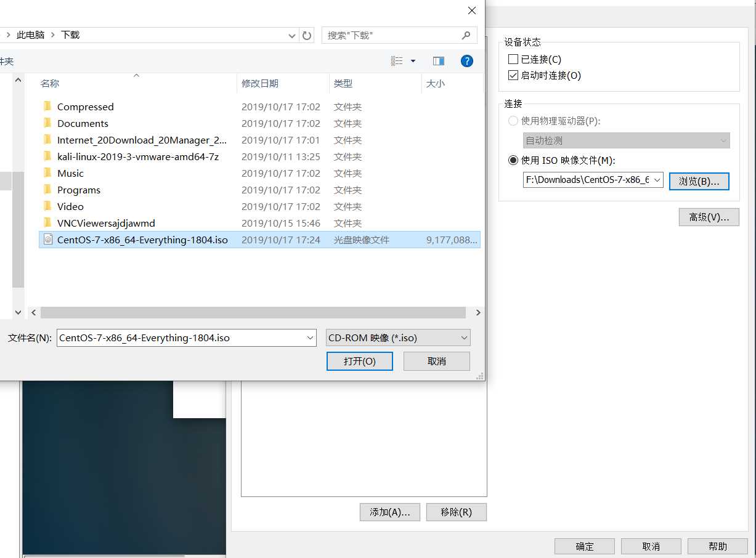
Task: Select the Internet_20Download_20Manager_2... folder name
Action: (x=142, y=140)
